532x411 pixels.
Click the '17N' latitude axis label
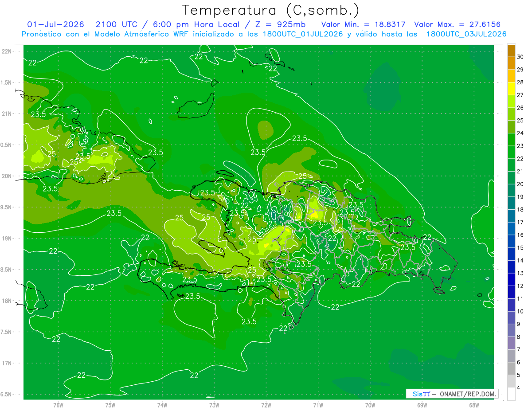[8, 363]
